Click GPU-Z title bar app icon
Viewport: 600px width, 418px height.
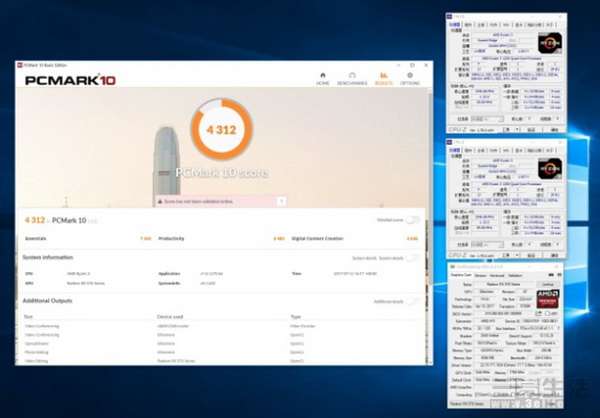(x=452, y=266)
